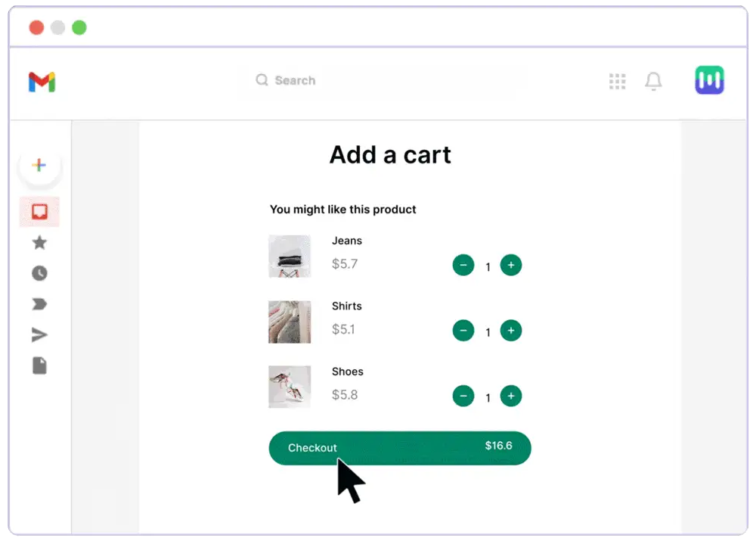
Task: Open the Google apps grid
Action: coord(618,81)
